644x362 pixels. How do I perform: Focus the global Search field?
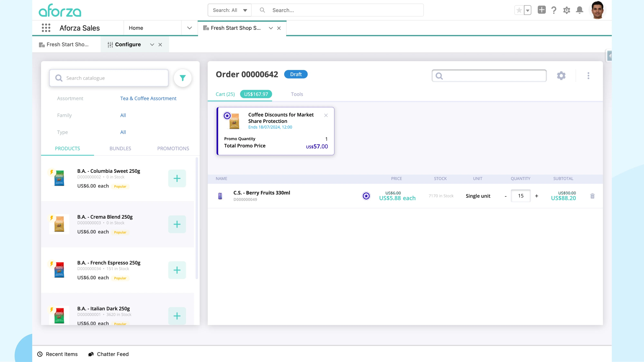click(337, 10)
